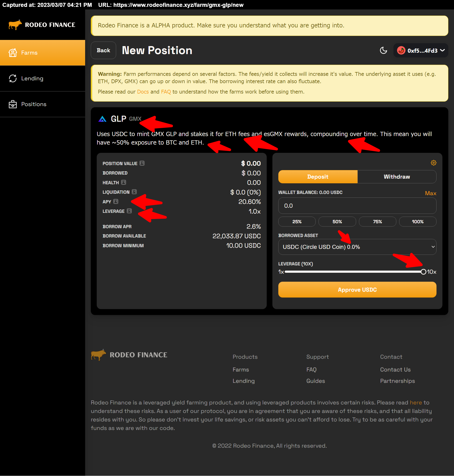Viewport: 454px width, 476px height.
Task: Click the footer Rodeo Finance bull logo
Action: click(x=98, y=355)
